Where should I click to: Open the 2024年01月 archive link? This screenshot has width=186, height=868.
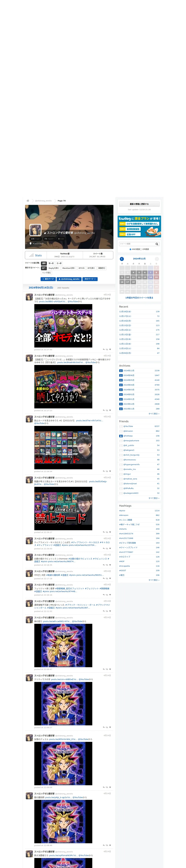pos(129,399)
